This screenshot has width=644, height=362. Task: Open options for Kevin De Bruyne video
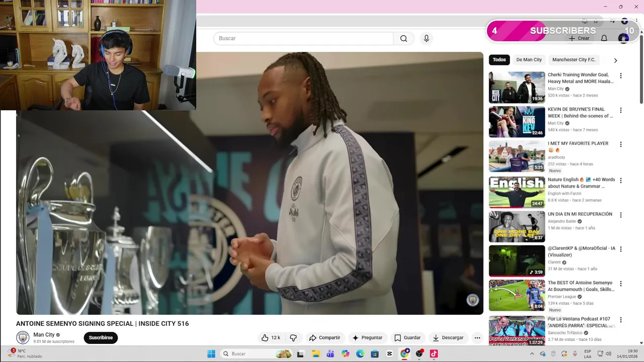[x=620, y=110]
